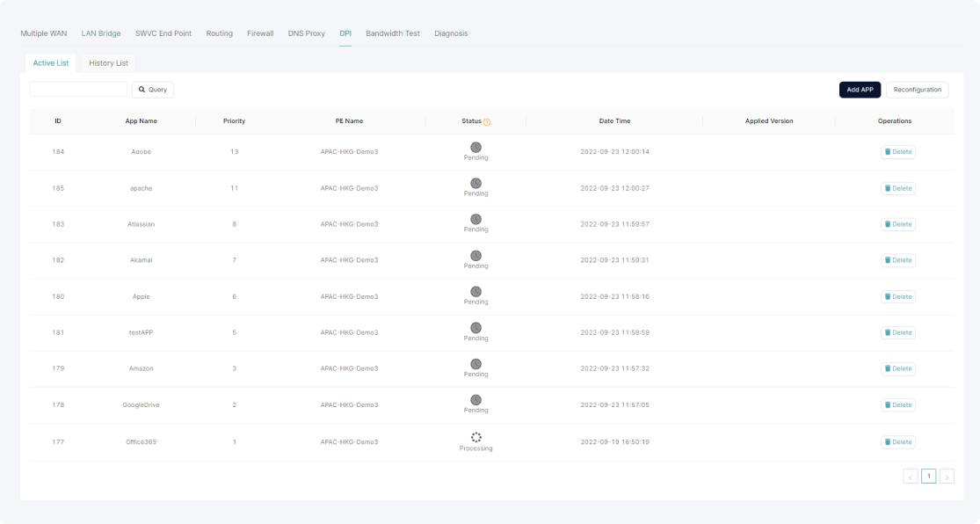Click the App Name column header
980x524 pixels.
pyautogui.click(x=141, y=121)
